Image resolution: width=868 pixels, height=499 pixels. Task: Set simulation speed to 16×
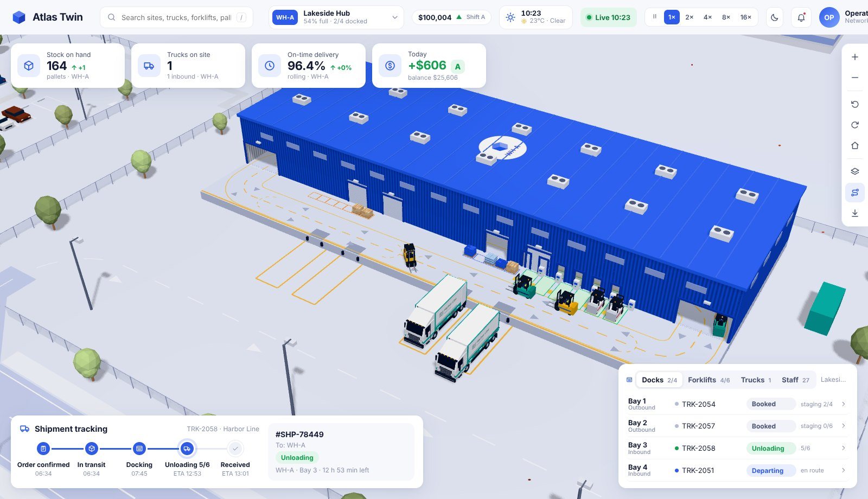(x=746, y=17)
